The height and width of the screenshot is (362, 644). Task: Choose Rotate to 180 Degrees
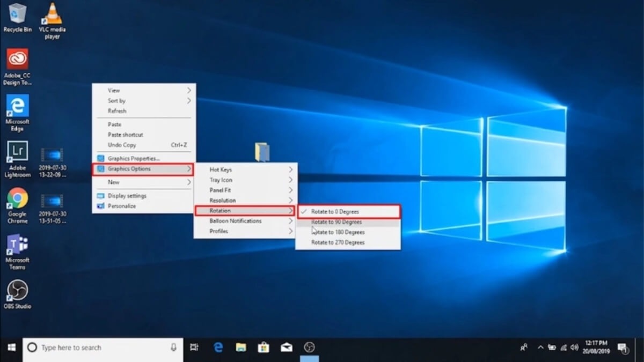[348, 232]
